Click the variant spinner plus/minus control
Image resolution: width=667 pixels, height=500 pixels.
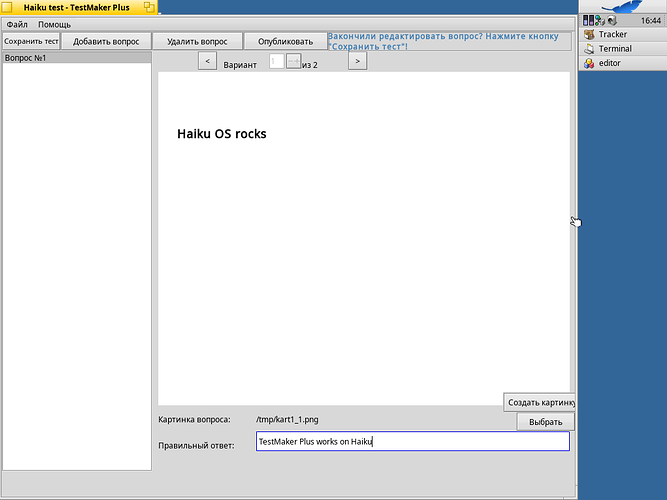click(294, 61)
